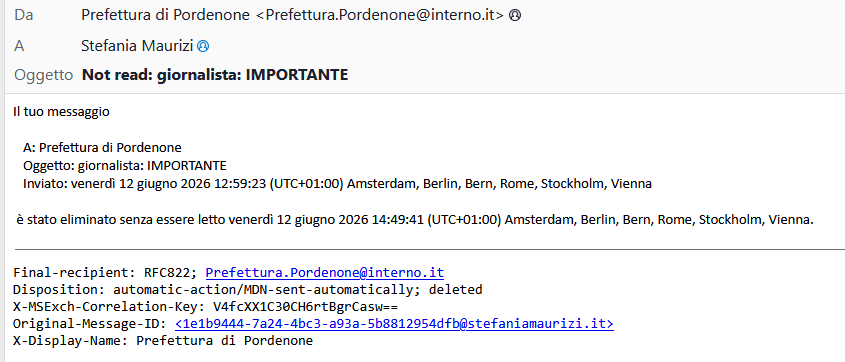Open the Original-Message-ID link
Image resolution: width=845 pixels, height=362 pixels.
coord(394,324)
